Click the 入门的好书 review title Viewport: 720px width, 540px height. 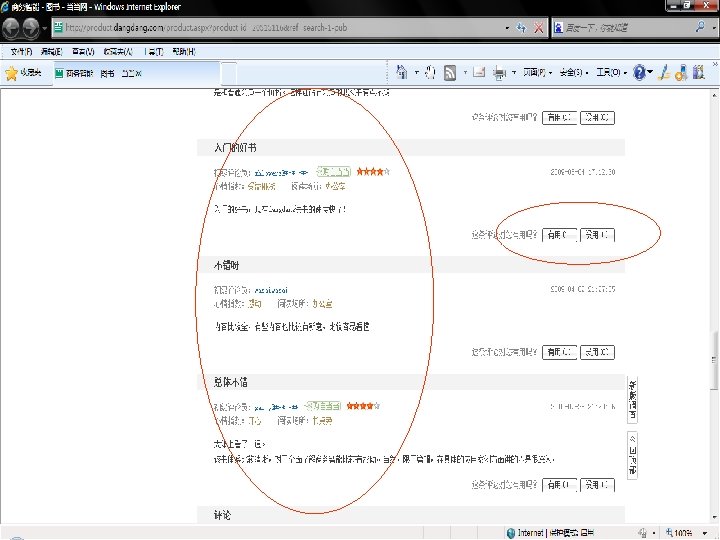click(x=235, y=148)
